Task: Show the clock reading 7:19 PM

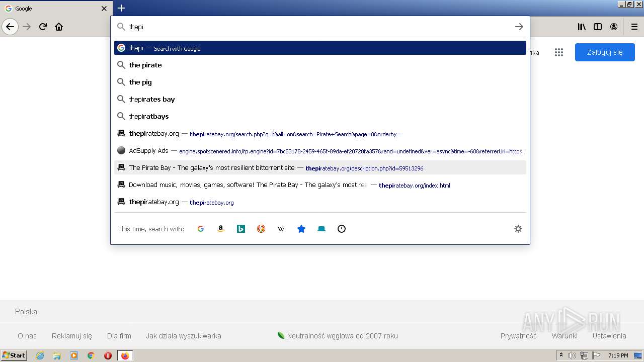Action: click(x=618, y=355)
